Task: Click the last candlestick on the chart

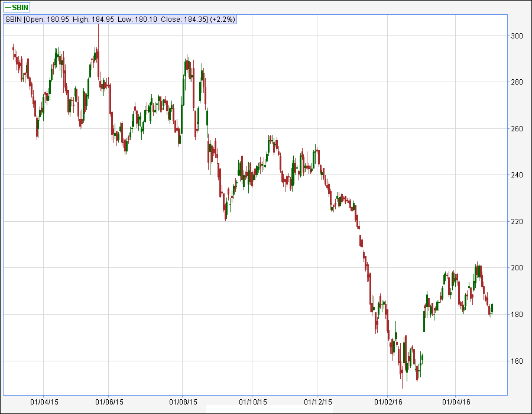Action: coord(492,308)
